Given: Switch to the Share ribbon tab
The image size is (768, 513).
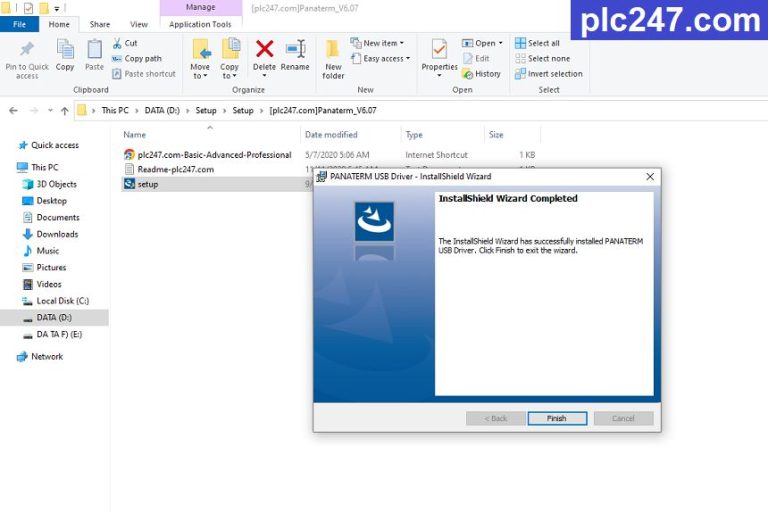Looking at the screenshot, I should pos(100,24).
